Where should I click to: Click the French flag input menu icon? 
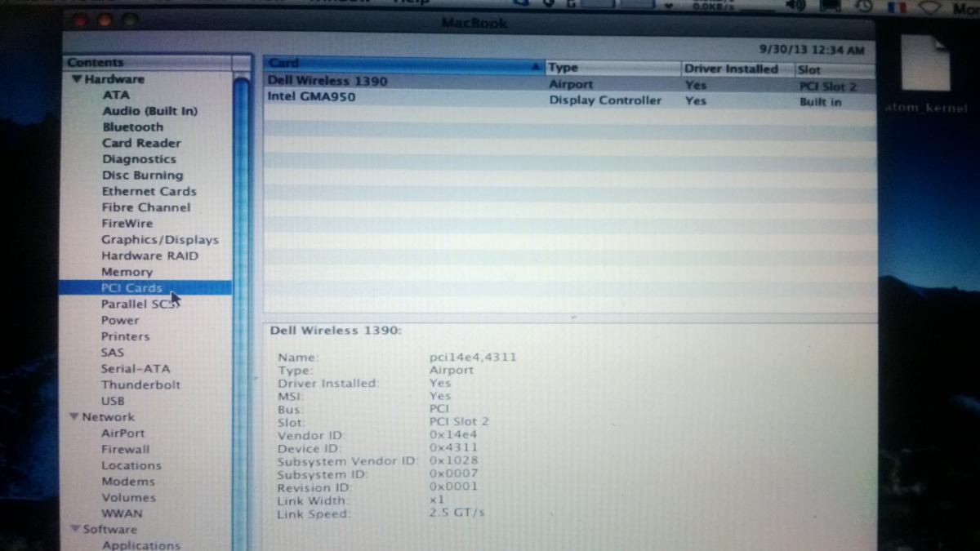tap(897, 6)
